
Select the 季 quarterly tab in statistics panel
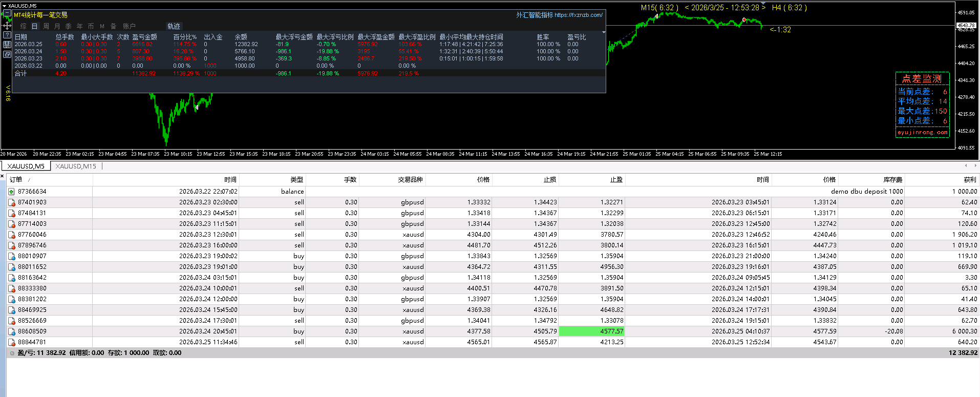click(x=68, y=26)
